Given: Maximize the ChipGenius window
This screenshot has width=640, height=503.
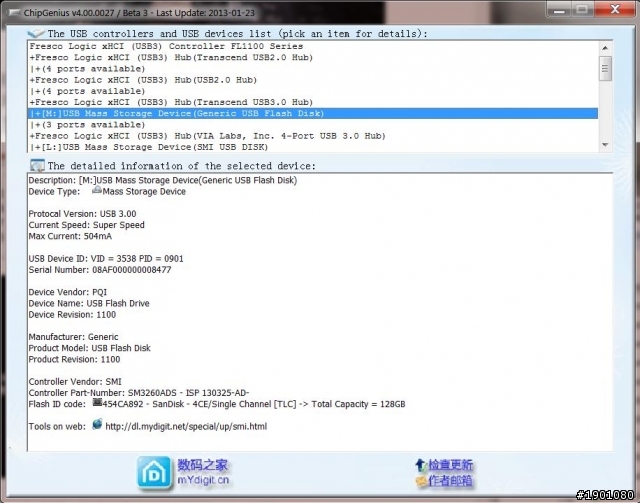Looking at the screenshot, I should [582, 9].
